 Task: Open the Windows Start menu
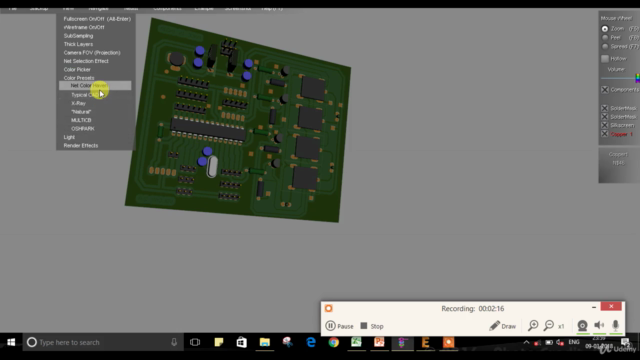pos(11,342)
